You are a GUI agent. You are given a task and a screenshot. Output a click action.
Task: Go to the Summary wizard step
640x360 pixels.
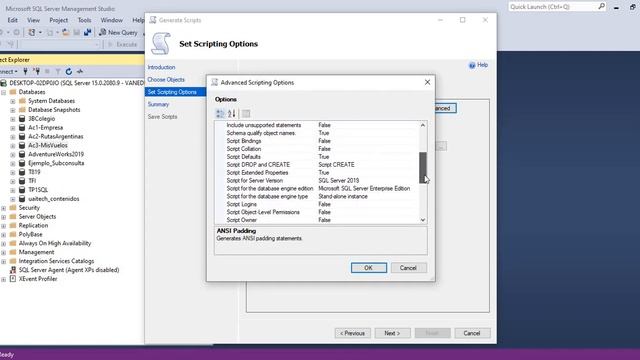(158, 104)
